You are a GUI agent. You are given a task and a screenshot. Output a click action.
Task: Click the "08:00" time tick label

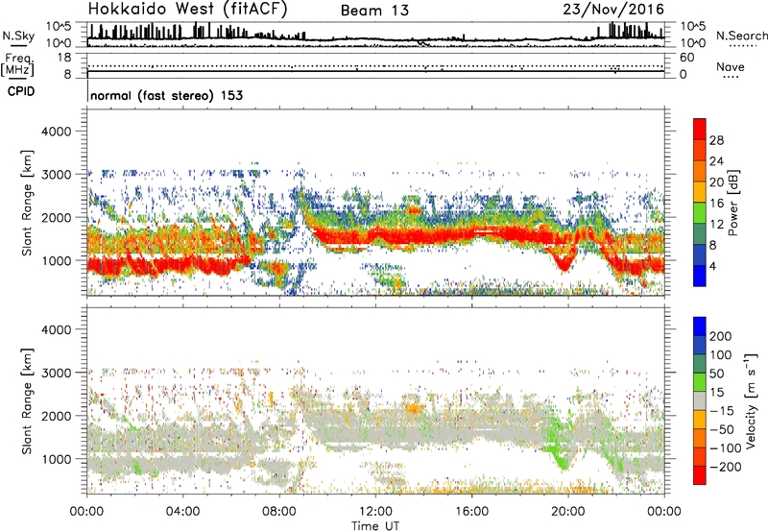[x=279, y=512]
